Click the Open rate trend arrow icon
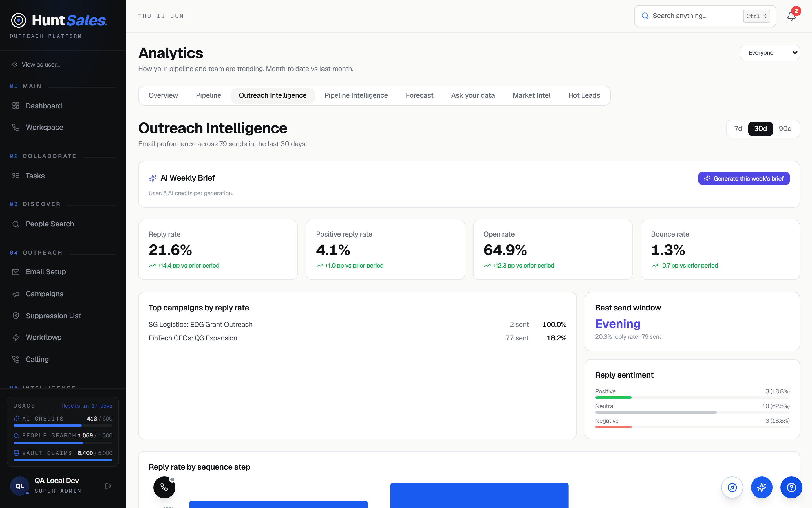Image resolution: width=812 pixels, height=508 pixels. click(487, 265)
